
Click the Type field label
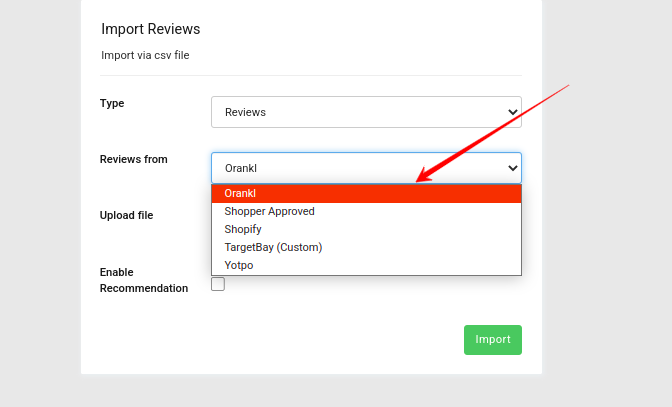(x=112, y=103)
